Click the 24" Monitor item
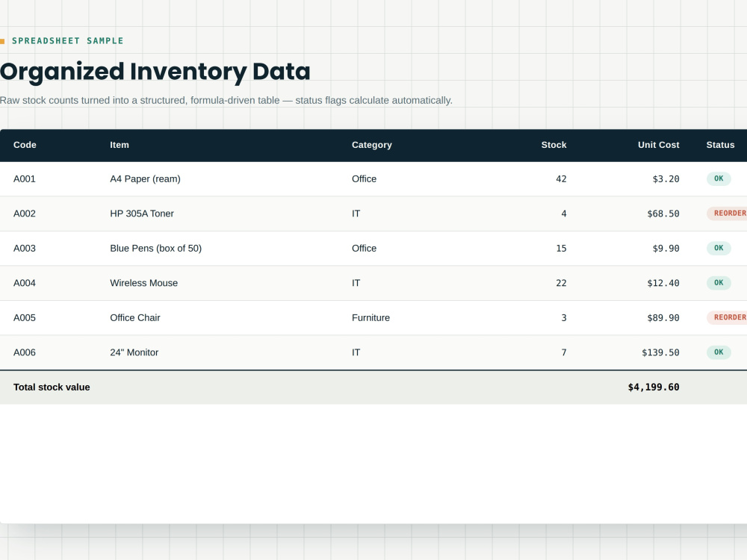The width and height of the screenshot is (747, 560). point(134,353)
